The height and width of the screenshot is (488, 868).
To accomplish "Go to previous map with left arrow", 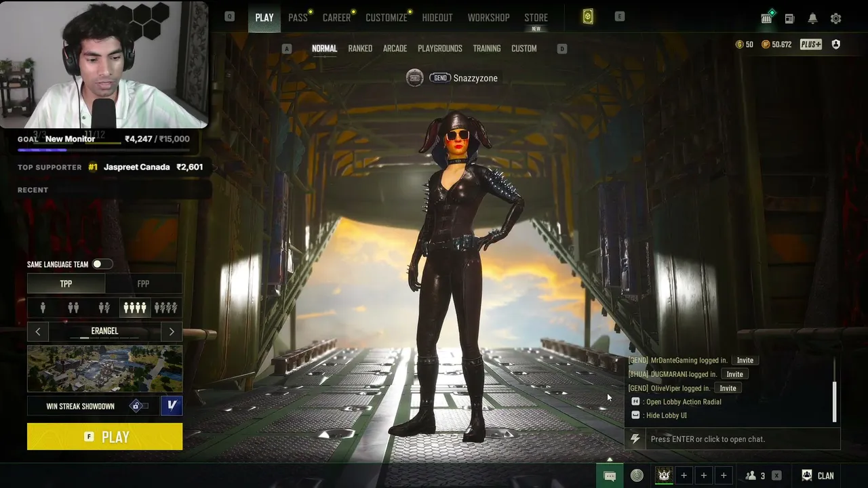I will (x=38, y=331).
